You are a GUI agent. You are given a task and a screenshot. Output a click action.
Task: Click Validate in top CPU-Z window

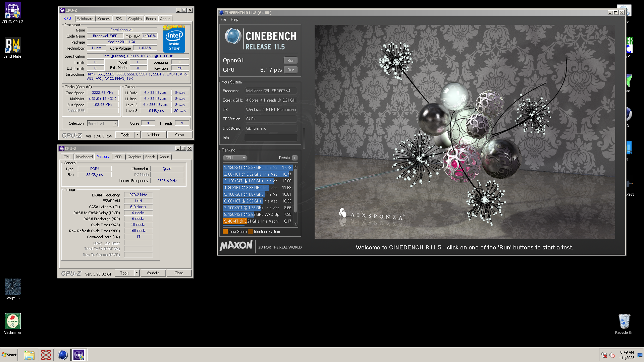(x=154, y=135)
